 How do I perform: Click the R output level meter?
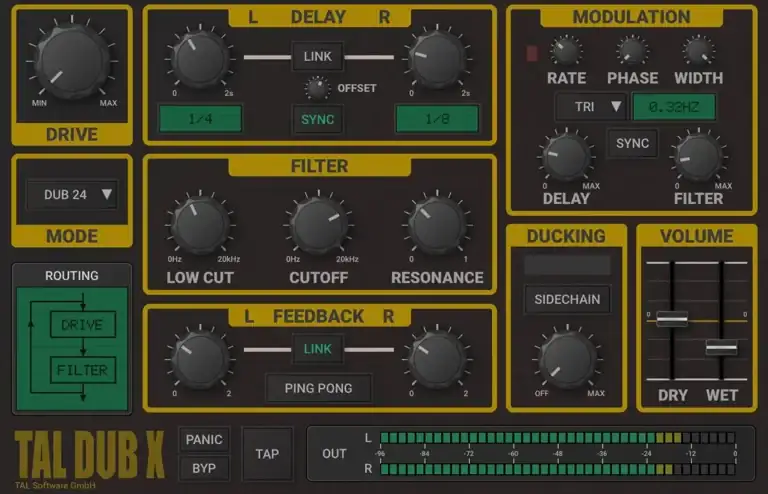click(x=557, y=470)
